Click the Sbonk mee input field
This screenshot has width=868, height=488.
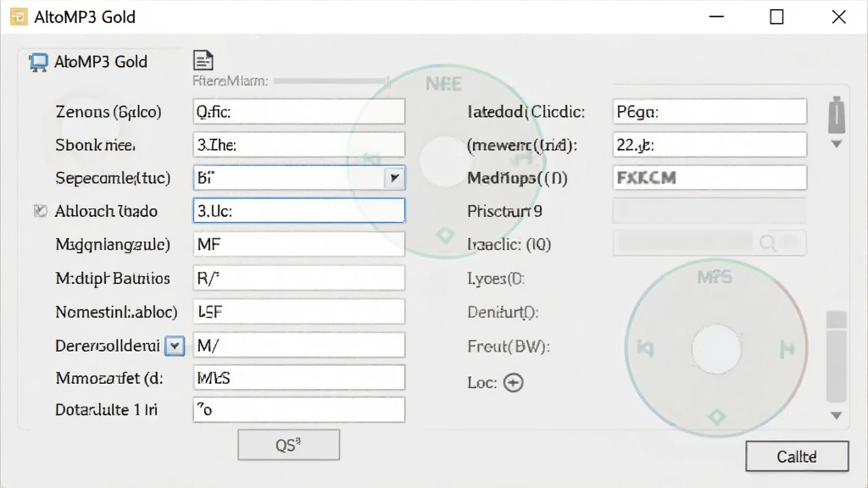point(299,145)
